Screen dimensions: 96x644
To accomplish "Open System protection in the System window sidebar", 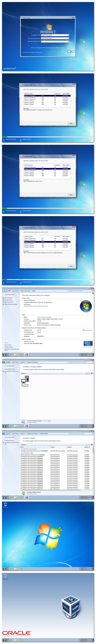I will pyautogui.click(x=9, y=302).
